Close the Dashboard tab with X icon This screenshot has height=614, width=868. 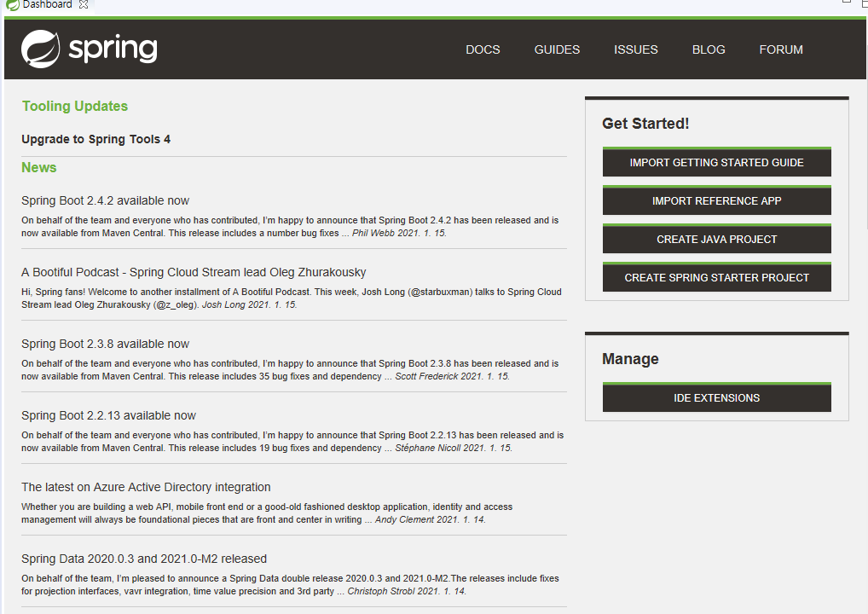point(84,4)
